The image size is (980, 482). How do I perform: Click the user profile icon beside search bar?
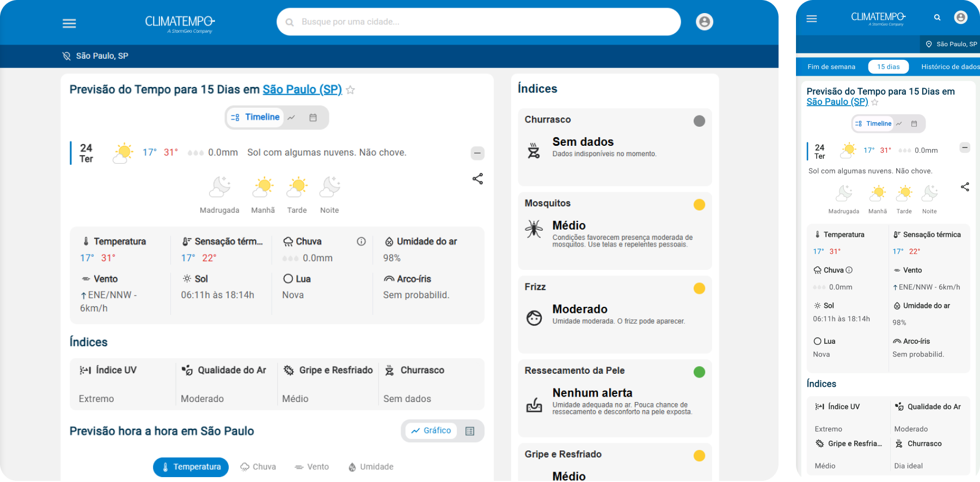click(x=705, y=22)
